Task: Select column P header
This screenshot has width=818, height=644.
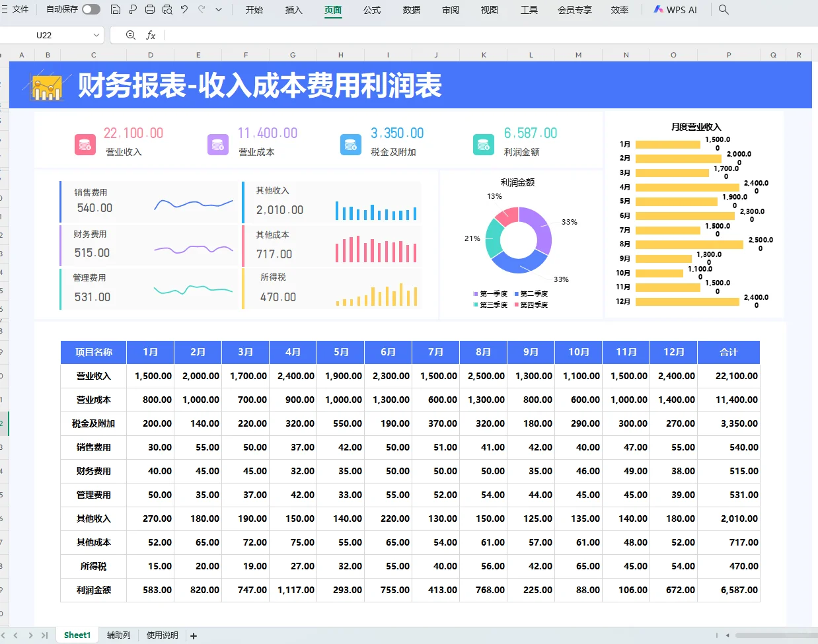Action: tap(729, 55)
